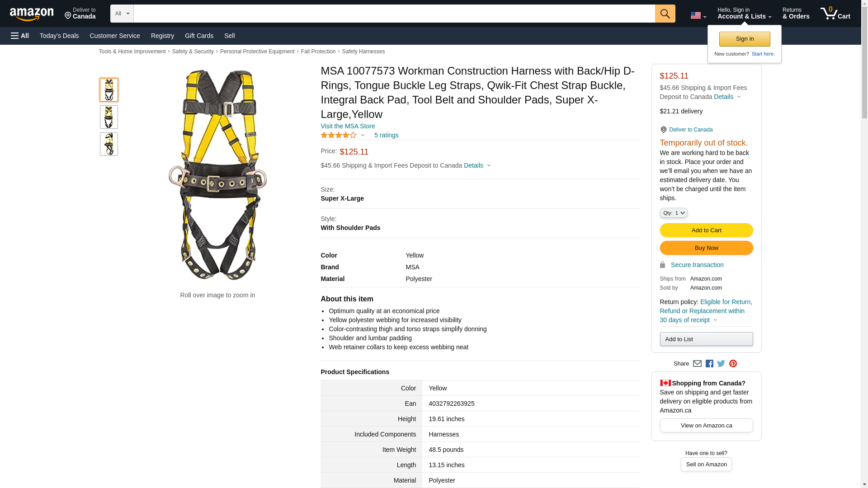Click the Add to Cart button
This screenshot has height=488, width=868.
(x=706, y=230)
